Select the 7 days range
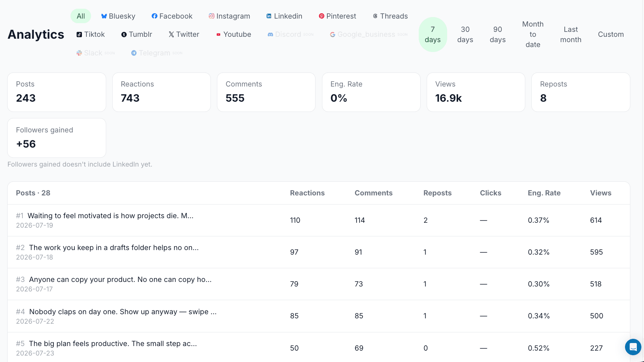644x362 pixels. [x=433, y=35]
